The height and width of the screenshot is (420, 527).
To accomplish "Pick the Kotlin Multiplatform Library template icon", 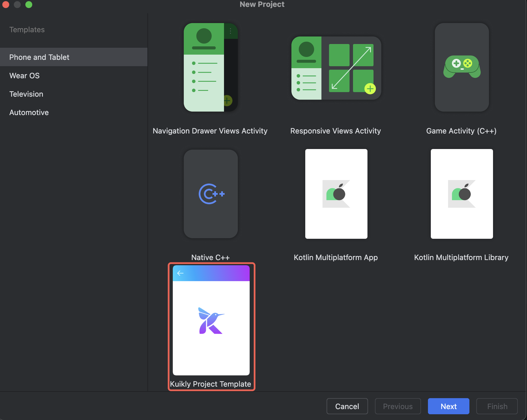I will click(x=462, y=194).
